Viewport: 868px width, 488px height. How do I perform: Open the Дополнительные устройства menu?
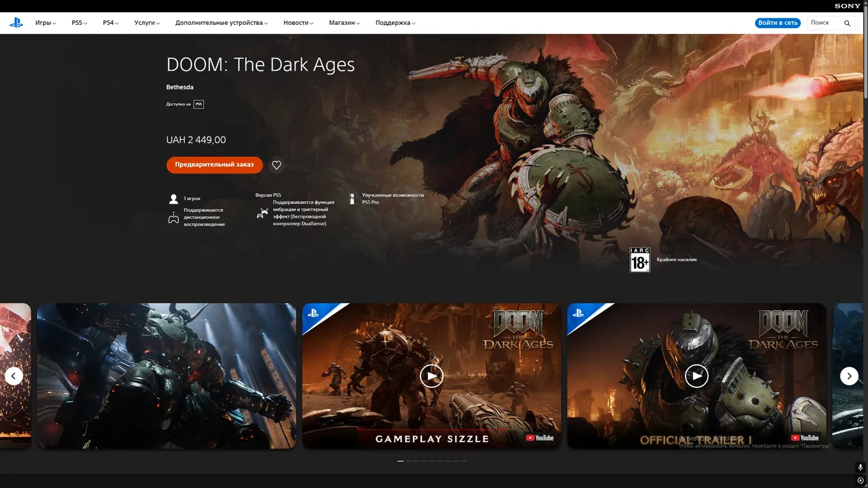(x=221, y=23)
